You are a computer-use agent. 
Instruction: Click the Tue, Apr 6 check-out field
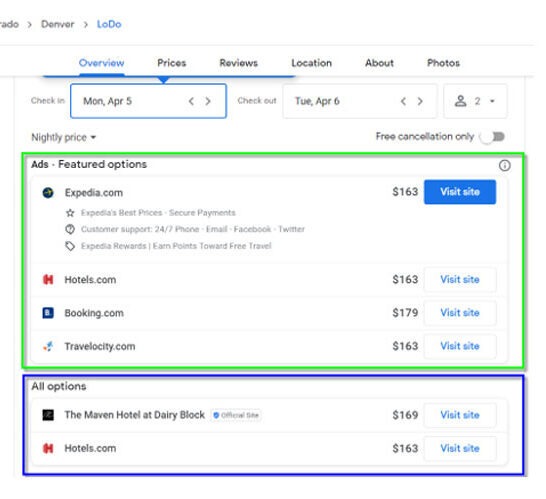click(x=360, y=101)
